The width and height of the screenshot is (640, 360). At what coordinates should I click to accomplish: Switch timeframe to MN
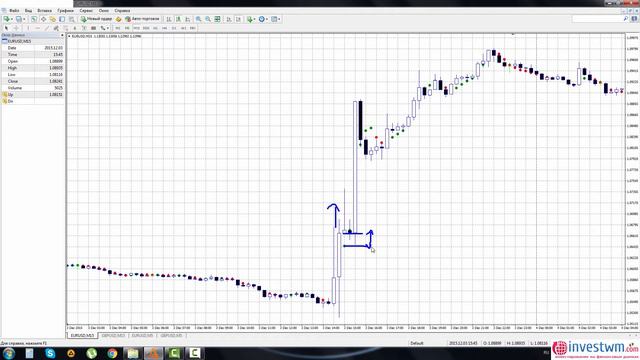click(x=193, y=28)
